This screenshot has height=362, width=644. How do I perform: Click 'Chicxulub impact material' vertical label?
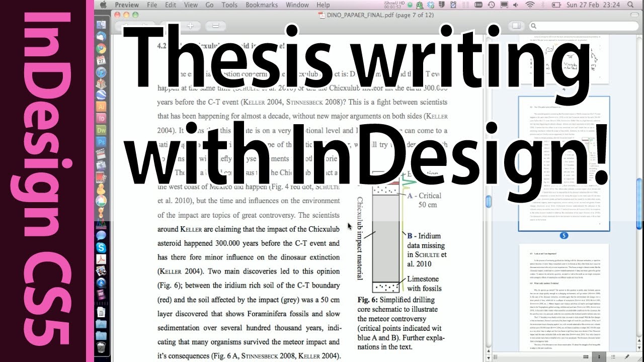pyautogui.click(x=360, y=239)
